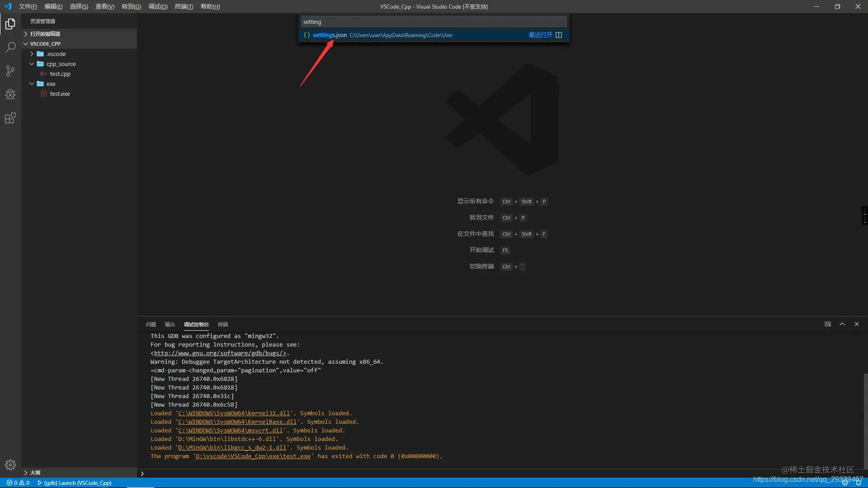Open the 调试(D) menu

click(x=158, y=7)
